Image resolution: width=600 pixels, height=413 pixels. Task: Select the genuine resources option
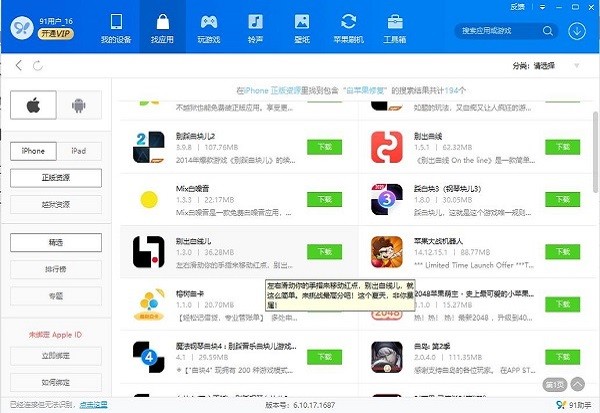[56, 178]
